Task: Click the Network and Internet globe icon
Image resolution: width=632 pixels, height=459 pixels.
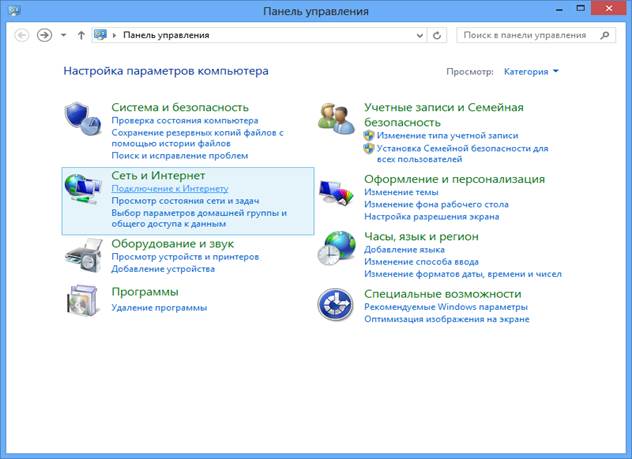Action: (x=83, y=188)
